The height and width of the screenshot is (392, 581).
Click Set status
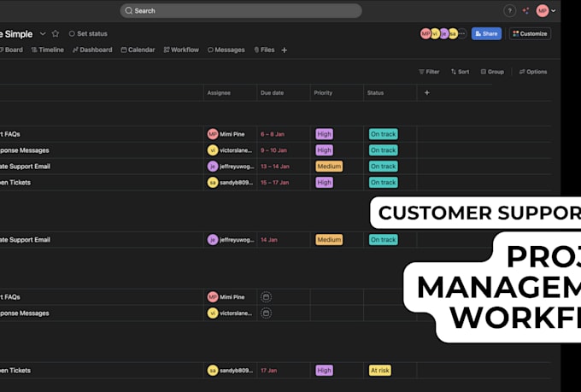pos(88,33)
